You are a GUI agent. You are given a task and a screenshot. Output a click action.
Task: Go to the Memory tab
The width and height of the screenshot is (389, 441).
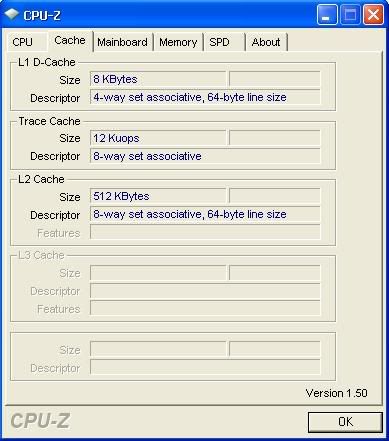point(178,42)
